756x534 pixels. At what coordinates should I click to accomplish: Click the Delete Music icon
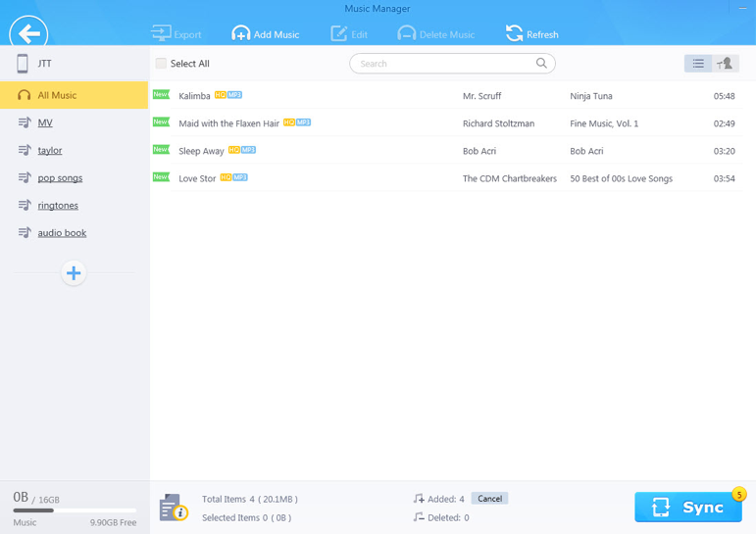[x=407, y=33]
